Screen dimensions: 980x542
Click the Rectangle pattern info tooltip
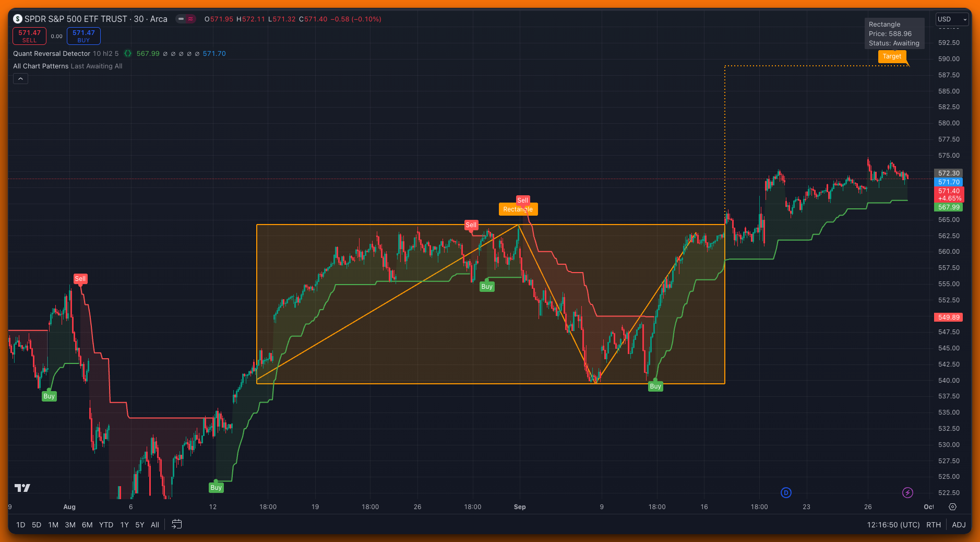894,33
